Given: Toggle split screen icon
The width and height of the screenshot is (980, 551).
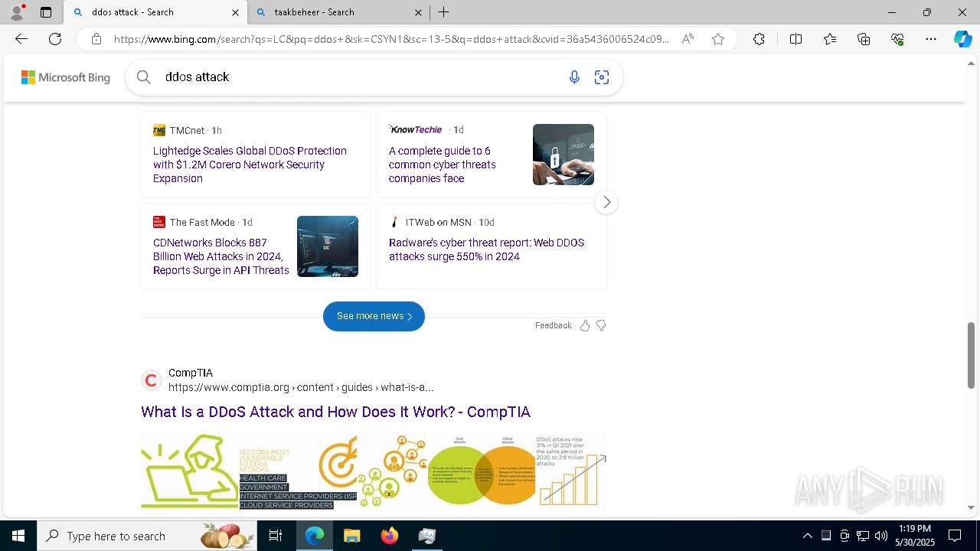Looking at the screenshot, I should tap(795, 39).
